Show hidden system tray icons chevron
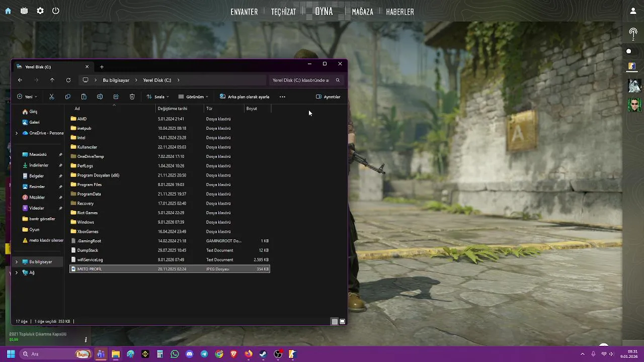644x362 pixels. tap(583, 354)
